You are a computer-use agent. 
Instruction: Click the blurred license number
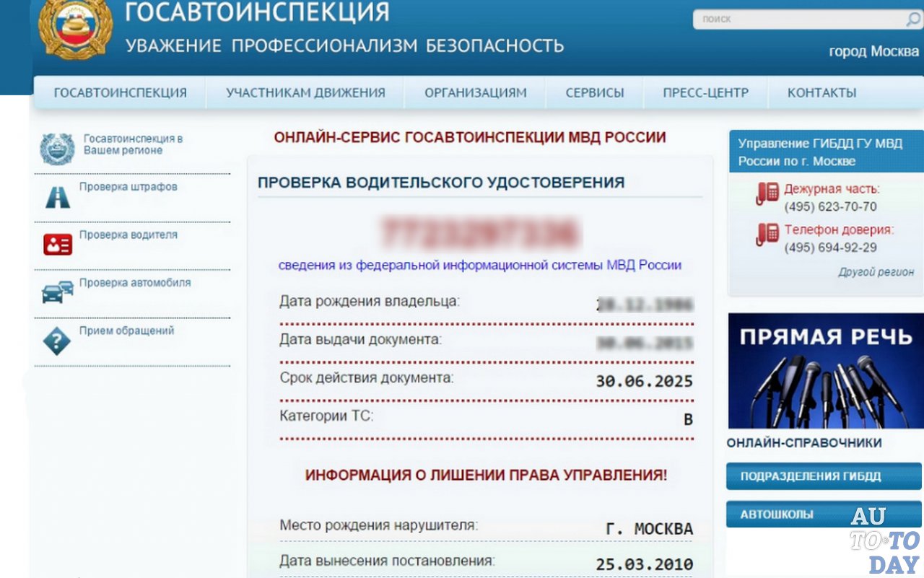480,232
